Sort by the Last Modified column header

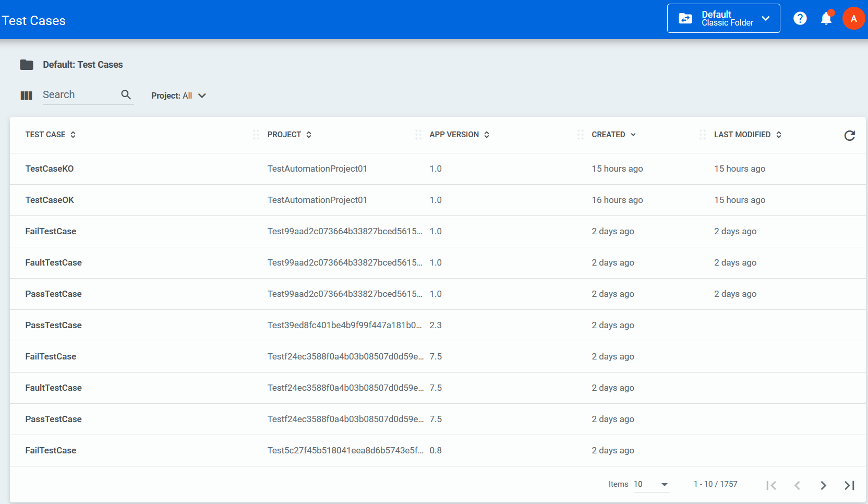pos(748,135)
